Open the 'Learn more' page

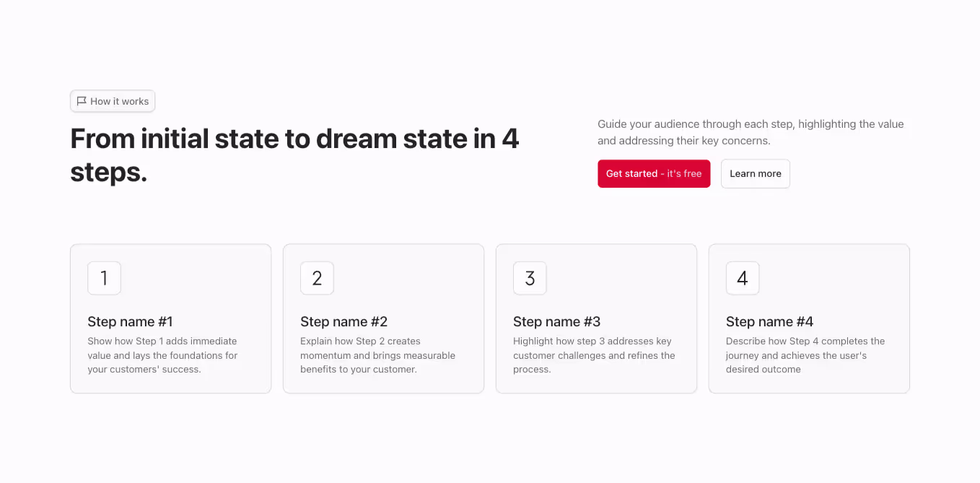pos(755,173)
